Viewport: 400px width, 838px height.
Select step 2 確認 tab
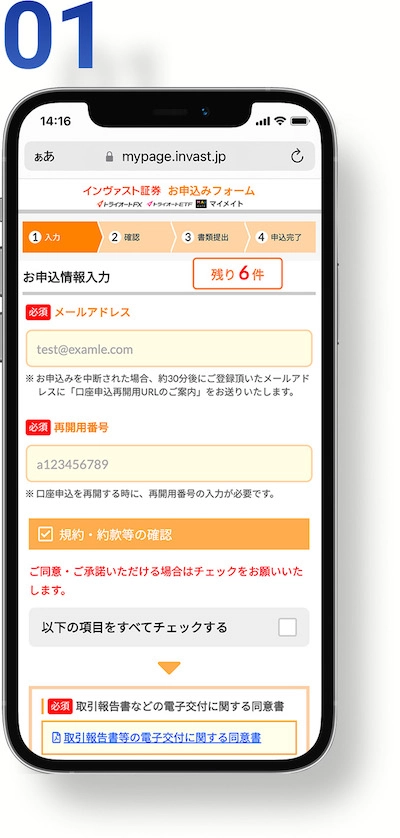point(136,237)
